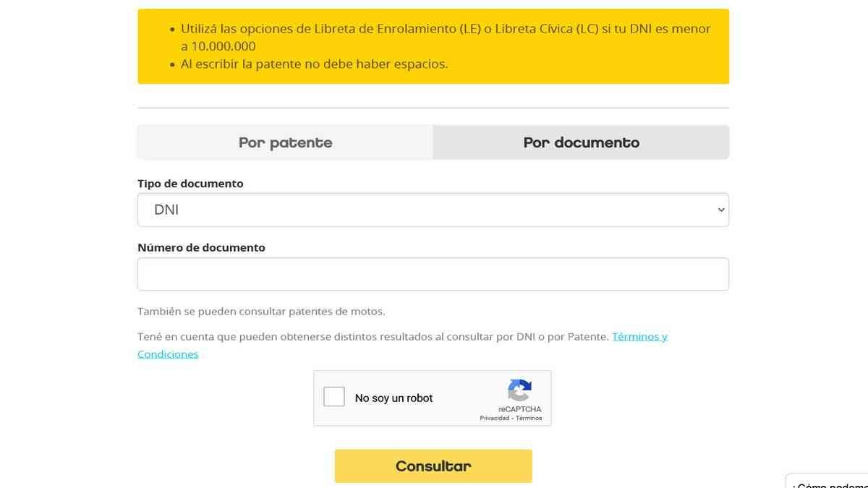
Task: Click the patentes de motos note text
Action: point(261,312)
